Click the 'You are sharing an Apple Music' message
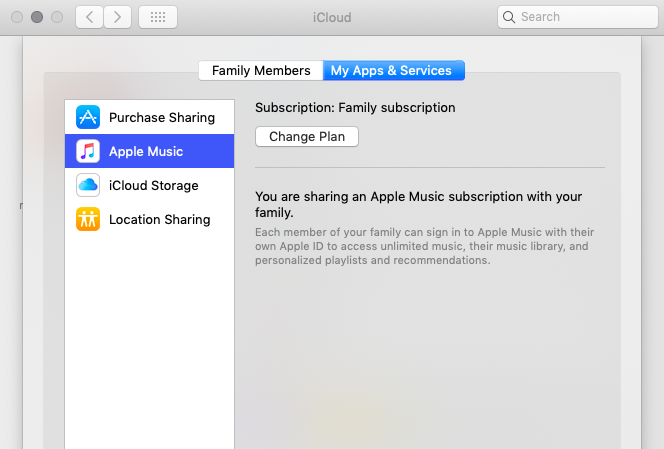Screen dimensions: 664x449 418,204
